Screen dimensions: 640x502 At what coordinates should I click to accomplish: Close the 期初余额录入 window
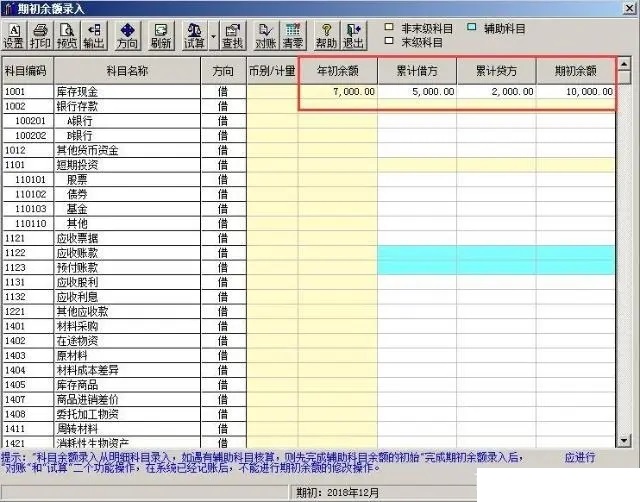coord(630,8)
